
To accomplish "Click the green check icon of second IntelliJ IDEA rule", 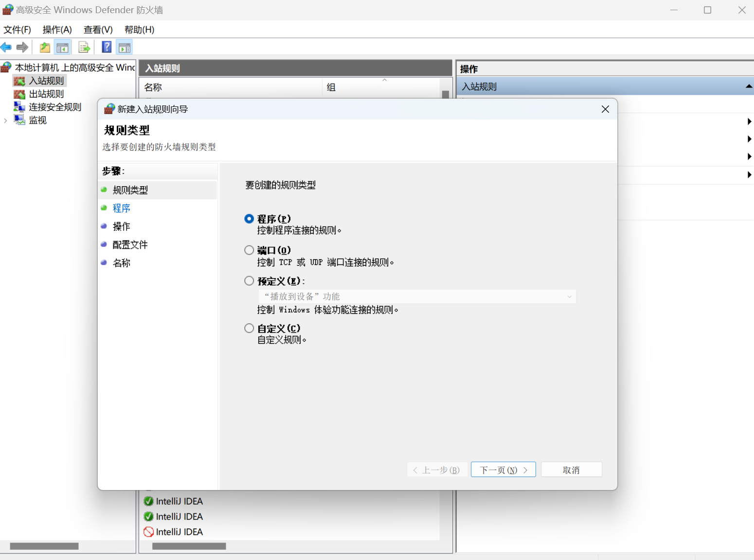I will [149, 517].
